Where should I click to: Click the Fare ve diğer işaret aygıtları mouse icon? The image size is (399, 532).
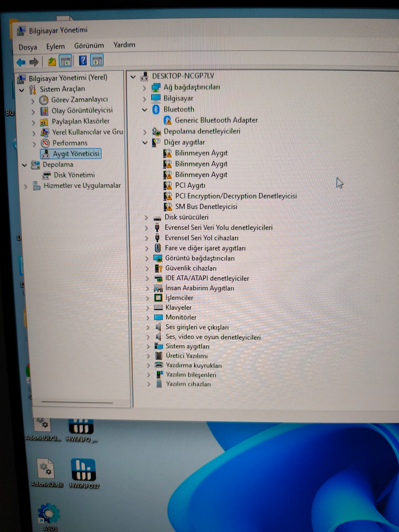click(158, 248)
